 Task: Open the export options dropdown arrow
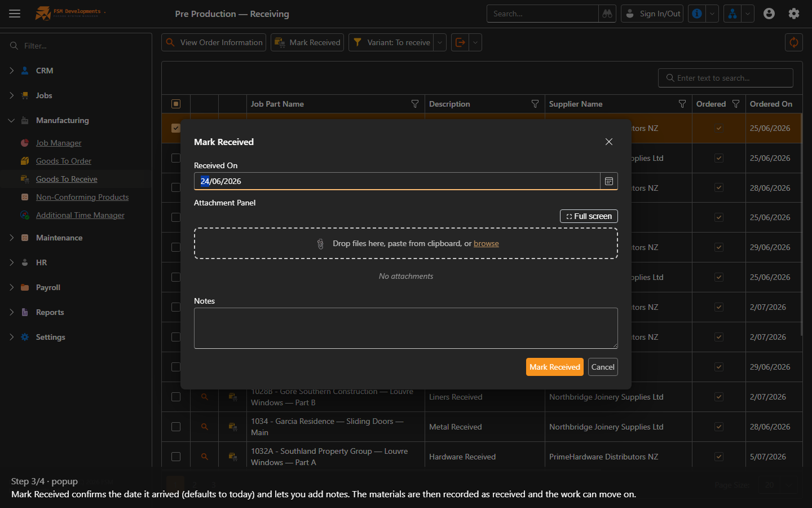[x=475, y=42]
